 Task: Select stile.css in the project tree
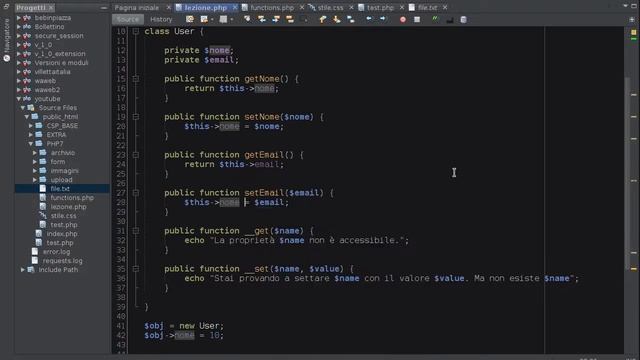click(x=63, y=216)
